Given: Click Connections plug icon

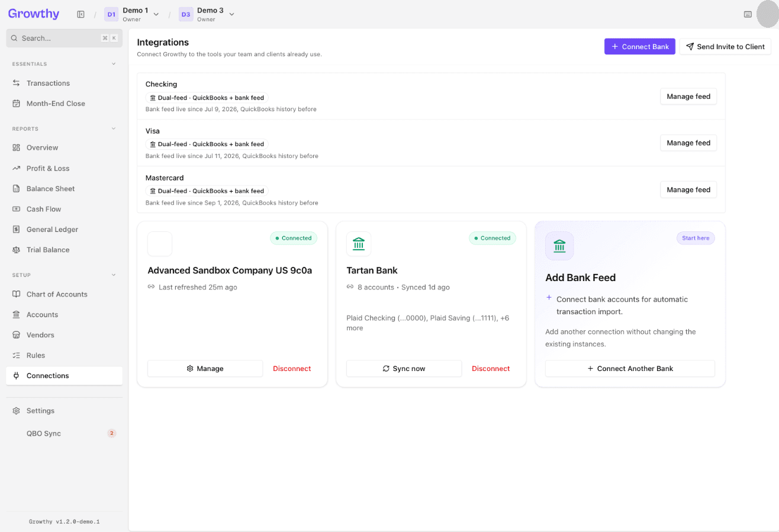Looking at the screenshot, I should [17, 376].
